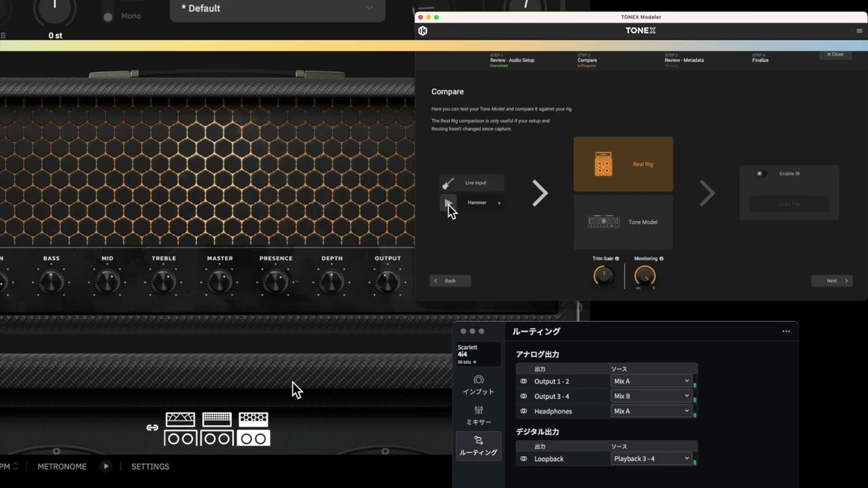
Task: Go to Step 3 Review Metadata
Action: (684, 60)
